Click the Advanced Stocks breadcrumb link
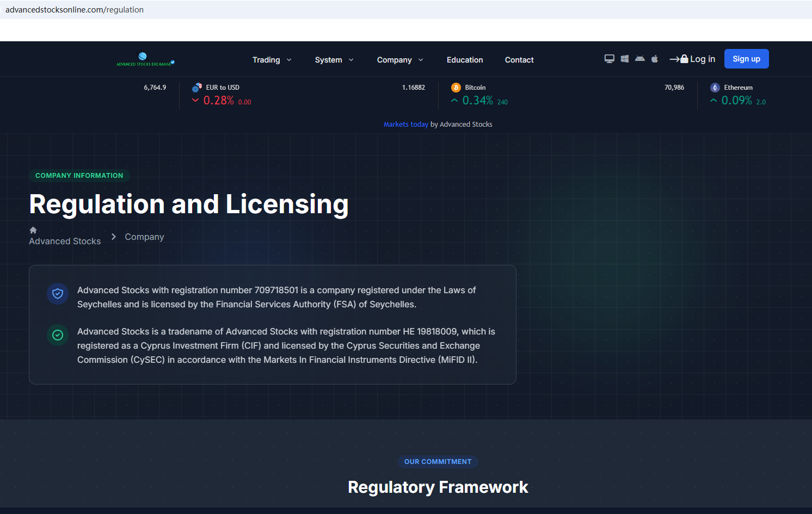Screen dimensions: 812x514 [65, 241]
